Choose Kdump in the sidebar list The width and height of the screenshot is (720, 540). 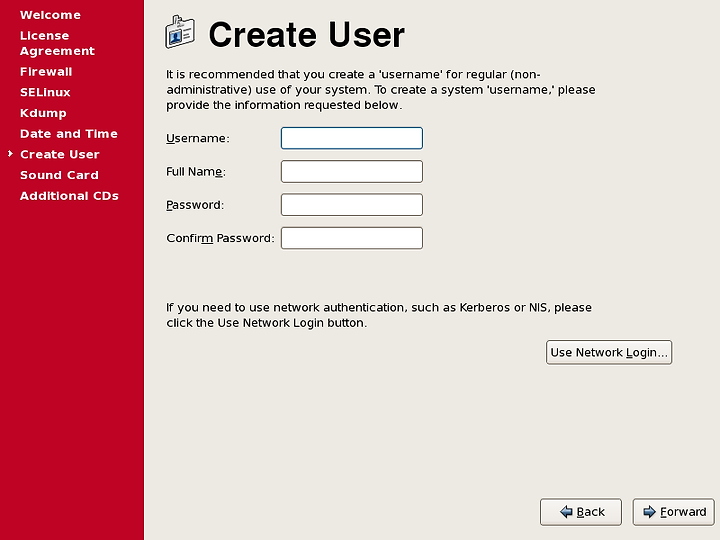pyautogui.click(x=43, y=113)
